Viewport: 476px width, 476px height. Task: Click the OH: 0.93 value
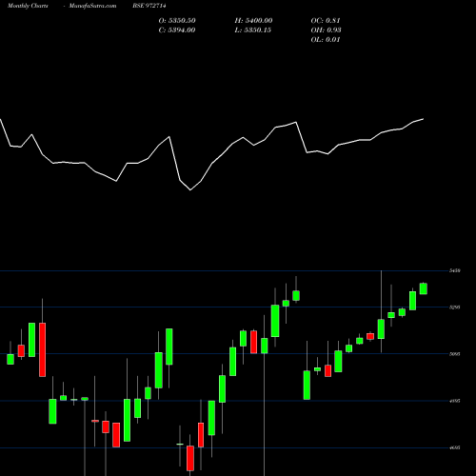326,30
